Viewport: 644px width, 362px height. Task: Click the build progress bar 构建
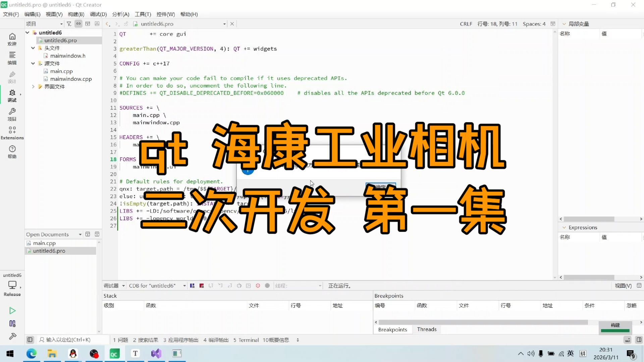(615, 327)
